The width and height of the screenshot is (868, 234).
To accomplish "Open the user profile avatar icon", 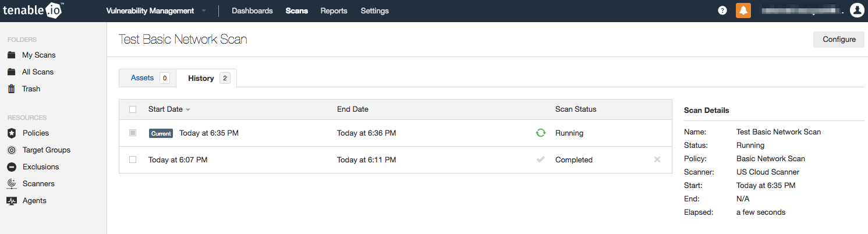I will pos(857,10).
